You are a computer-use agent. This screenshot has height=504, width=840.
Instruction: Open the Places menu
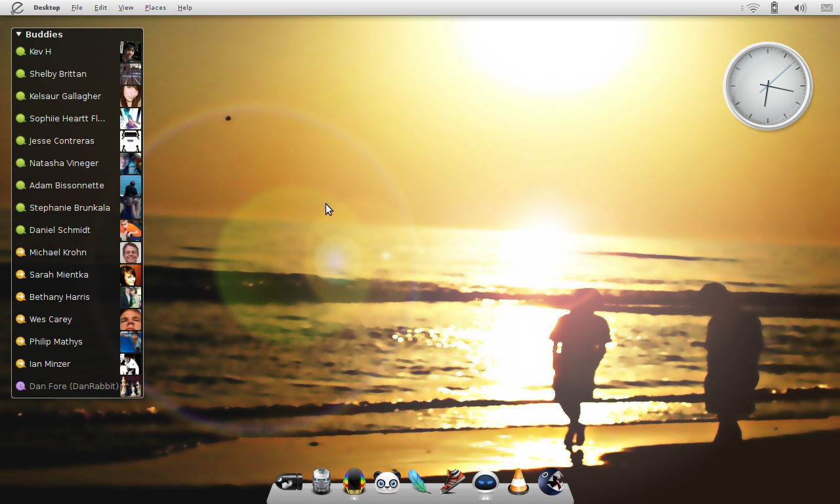[x=156, y=8]
